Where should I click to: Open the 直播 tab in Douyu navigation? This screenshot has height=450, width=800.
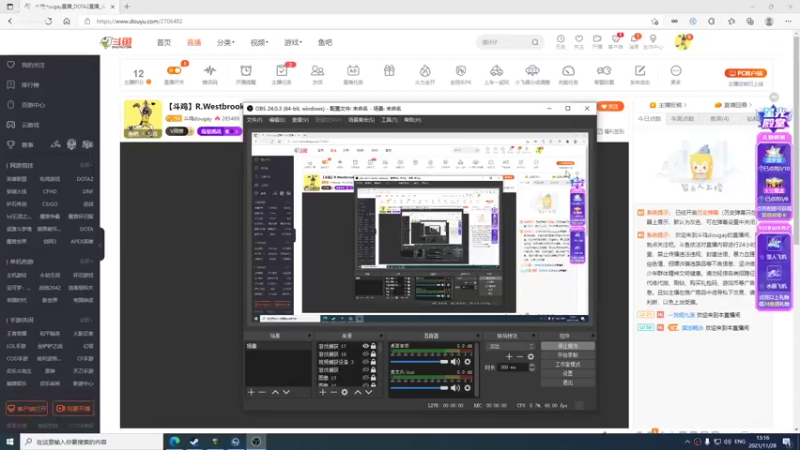tap(194, 42)
